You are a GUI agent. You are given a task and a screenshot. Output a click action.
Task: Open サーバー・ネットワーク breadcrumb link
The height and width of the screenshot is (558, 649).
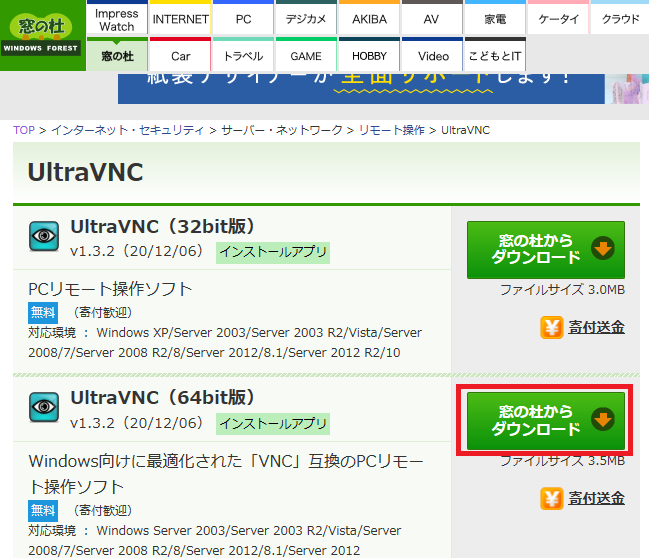coord(282,130)
